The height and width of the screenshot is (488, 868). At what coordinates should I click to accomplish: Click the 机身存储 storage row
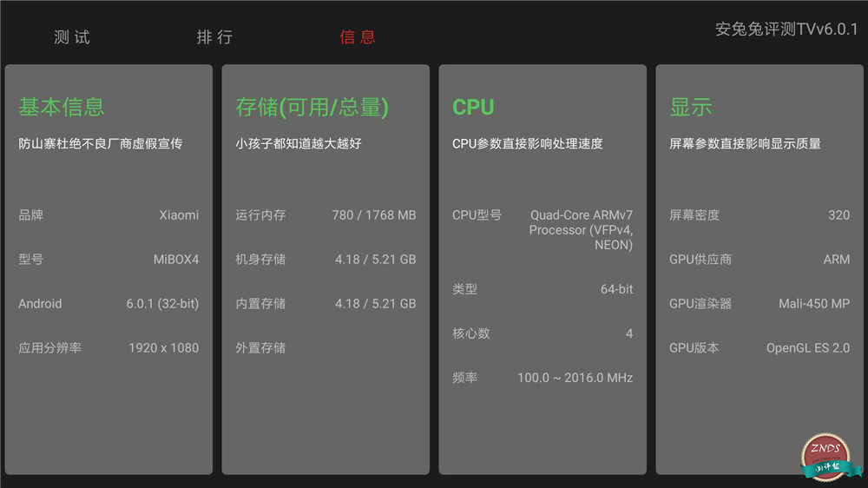click(325, 260)
